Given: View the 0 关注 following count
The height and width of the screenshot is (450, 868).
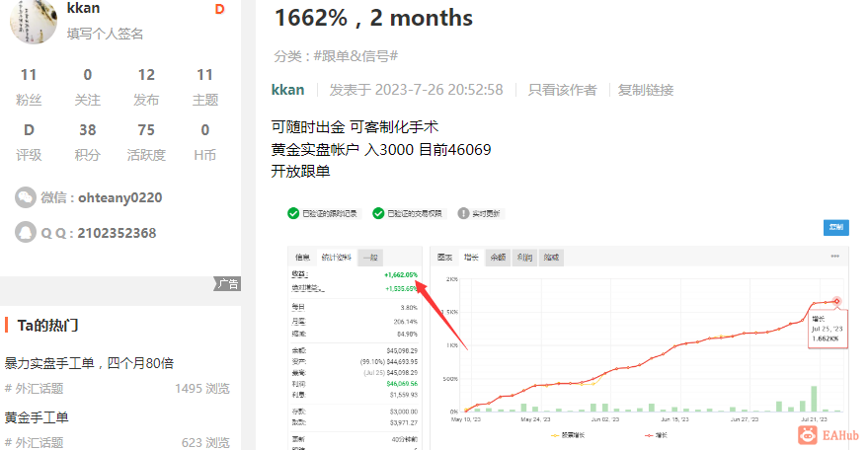Looking at the screenshot, I should tap(88, 86).
